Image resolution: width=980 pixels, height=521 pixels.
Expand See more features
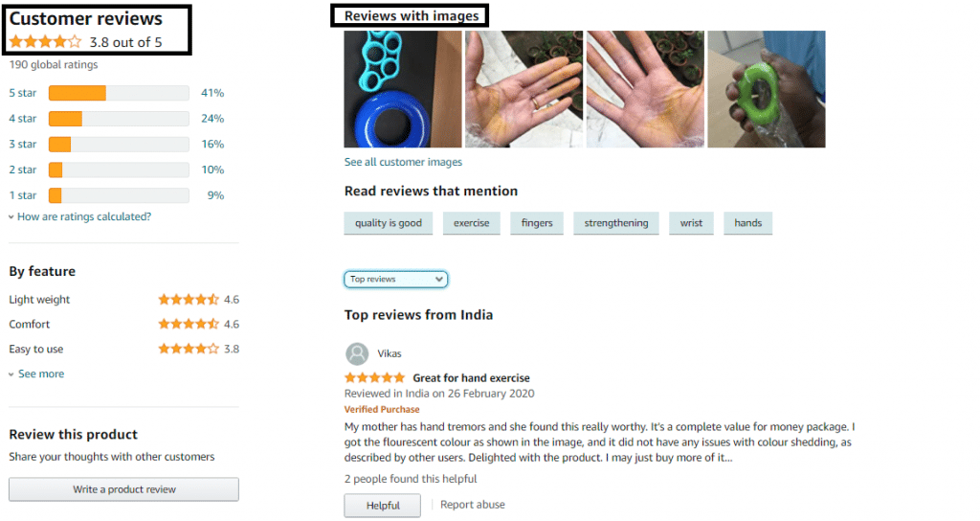click(x=36, y=374)
